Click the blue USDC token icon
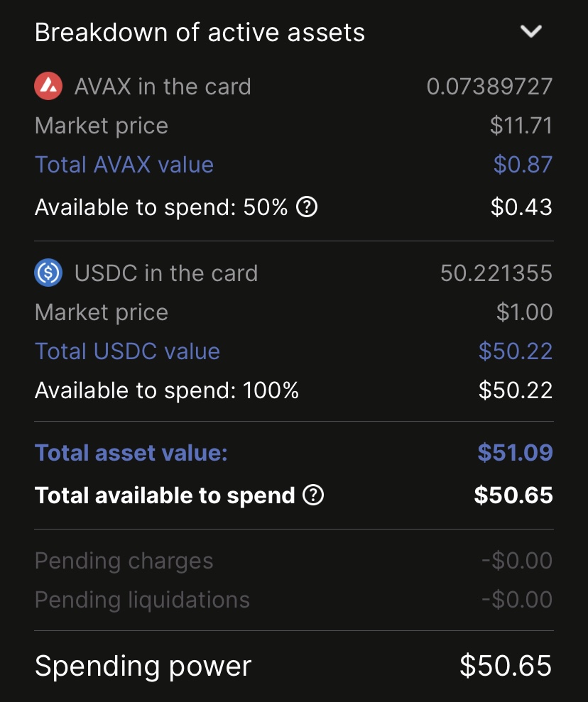This screenshot has width=588, height=702. coord(48,273)
